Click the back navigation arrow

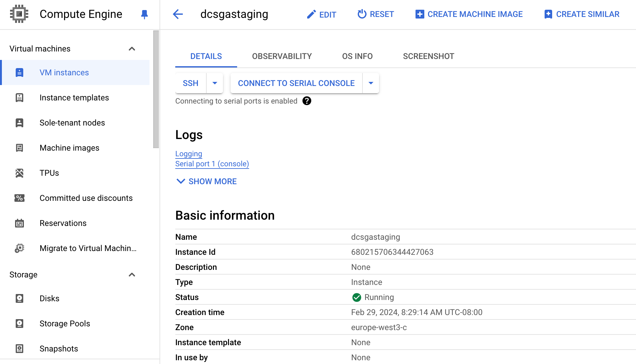click(x=178, y=14)
